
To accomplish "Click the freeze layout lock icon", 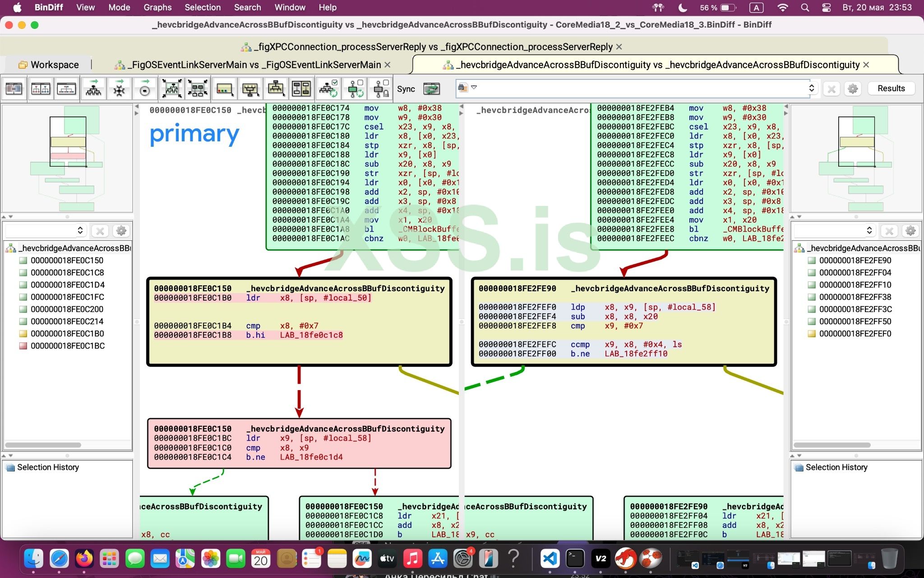I will pyautogui.click(x=380, y=89).
